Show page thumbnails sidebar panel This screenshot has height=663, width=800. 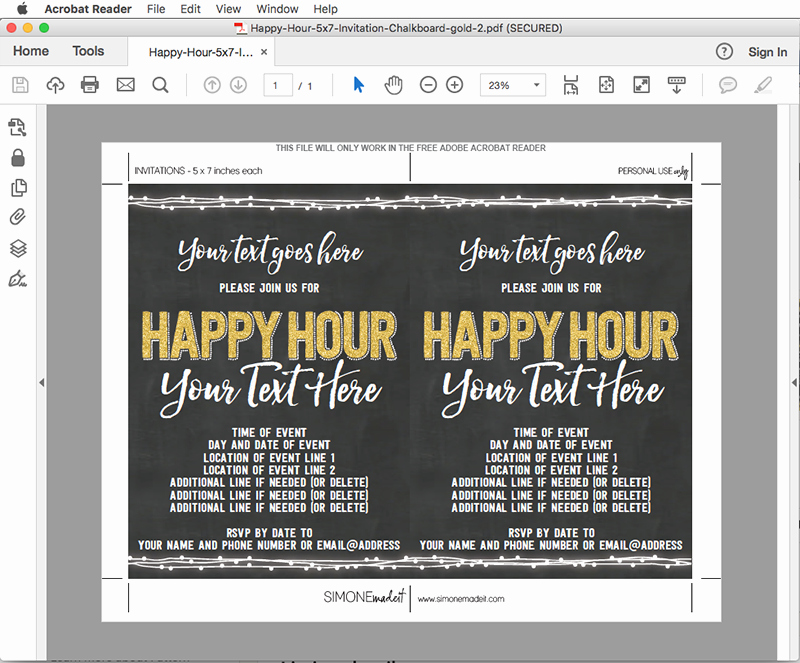(18, 188)
